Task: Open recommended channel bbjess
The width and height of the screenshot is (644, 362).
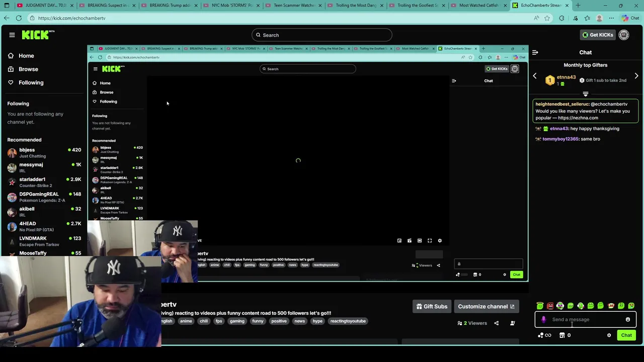Action: point(44,152)
